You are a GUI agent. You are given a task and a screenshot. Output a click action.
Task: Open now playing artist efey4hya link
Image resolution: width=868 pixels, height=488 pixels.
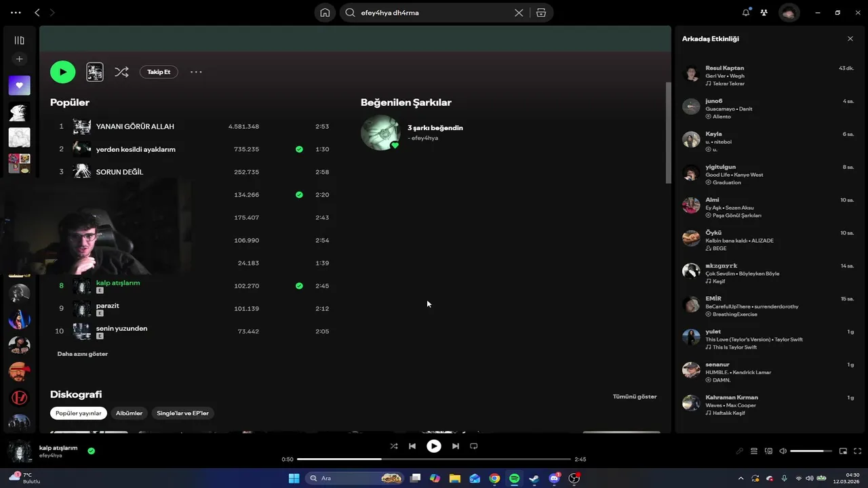(x=50, y=455)
